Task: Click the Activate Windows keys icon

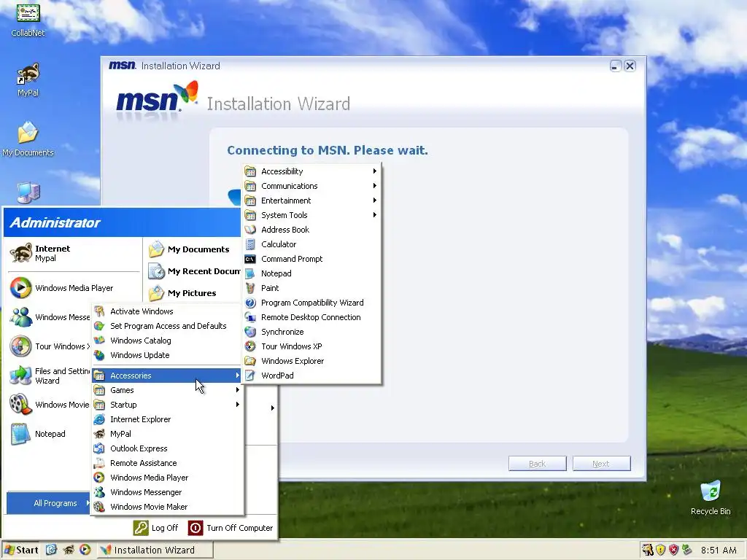Action: coord(99,311)
